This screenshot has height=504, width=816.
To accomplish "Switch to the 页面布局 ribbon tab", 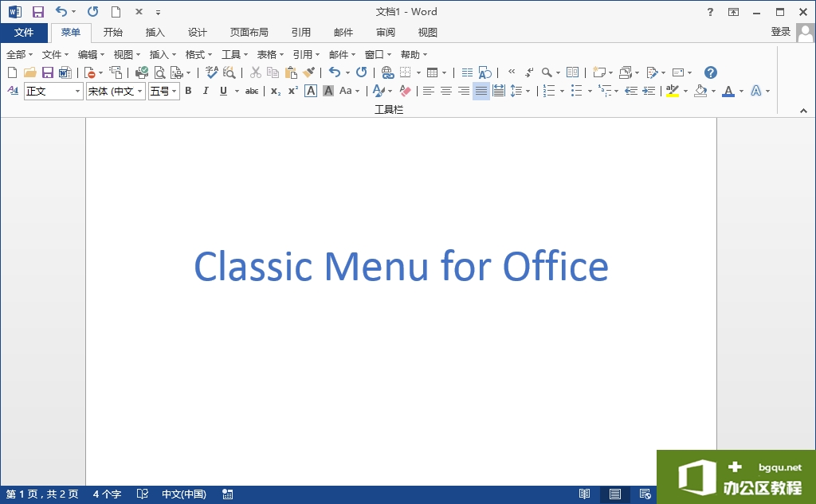I will click(249, 33).
